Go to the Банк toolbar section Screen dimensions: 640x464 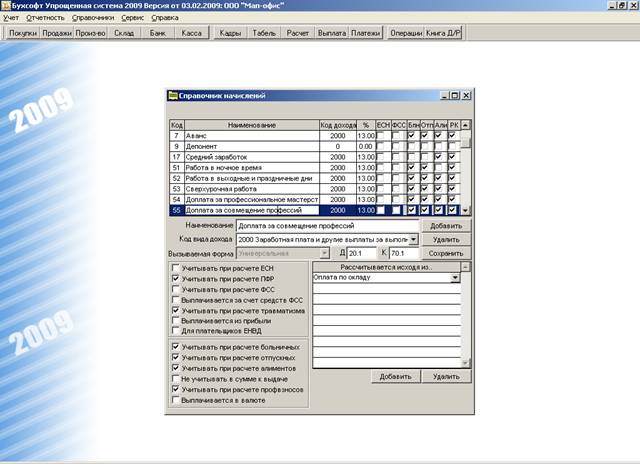(x=157, y=33)
